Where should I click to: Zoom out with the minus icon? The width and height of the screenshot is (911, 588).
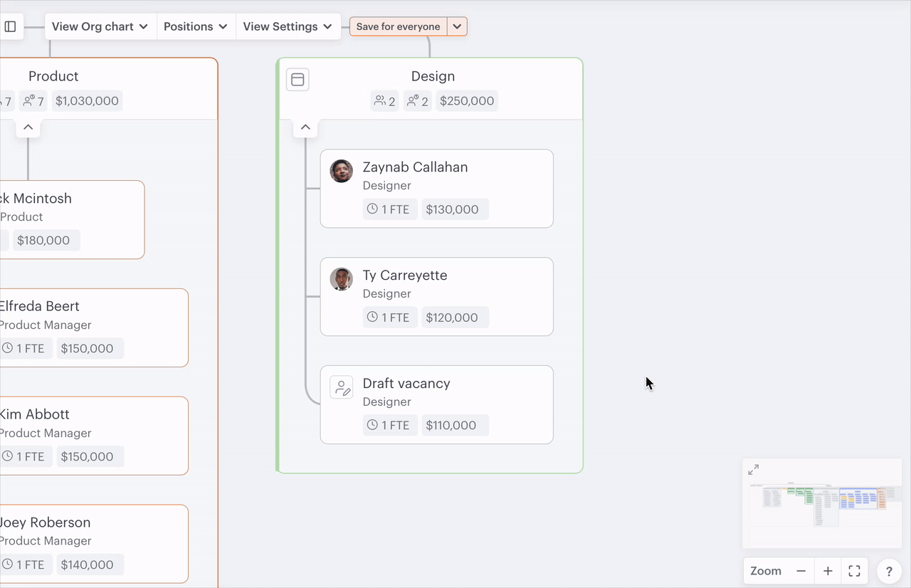(801, 571)
